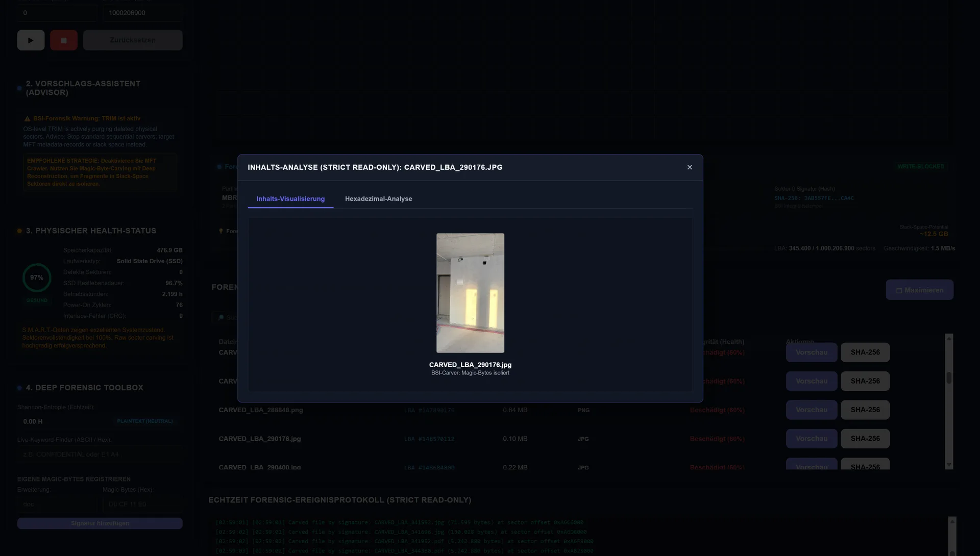Open the carved image preview thumbnail
980x556 pixels.
[x=470, y=293]
